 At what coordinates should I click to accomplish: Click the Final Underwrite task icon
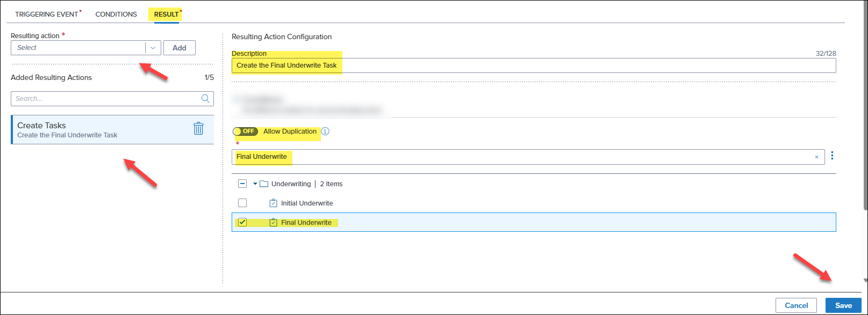(x=273, y=223)
